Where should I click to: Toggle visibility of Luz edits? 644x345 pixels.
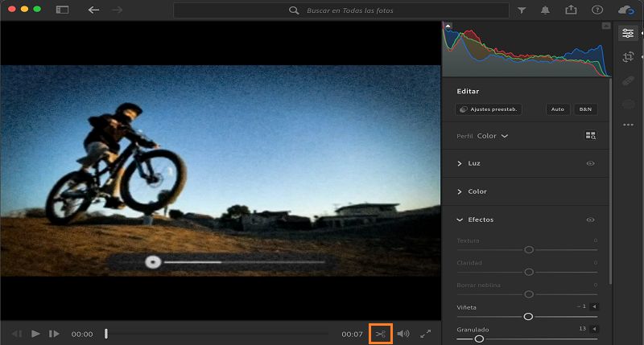click(590, 163)
